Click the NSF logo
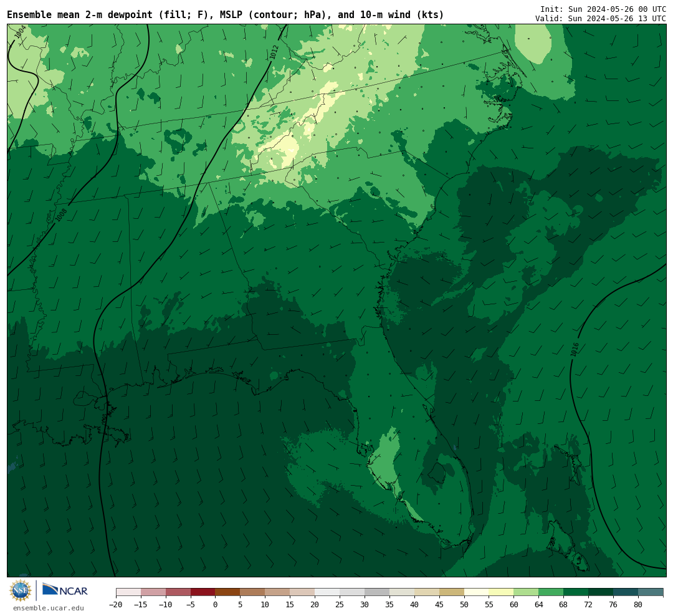673x616 pixels. (20, 590)
